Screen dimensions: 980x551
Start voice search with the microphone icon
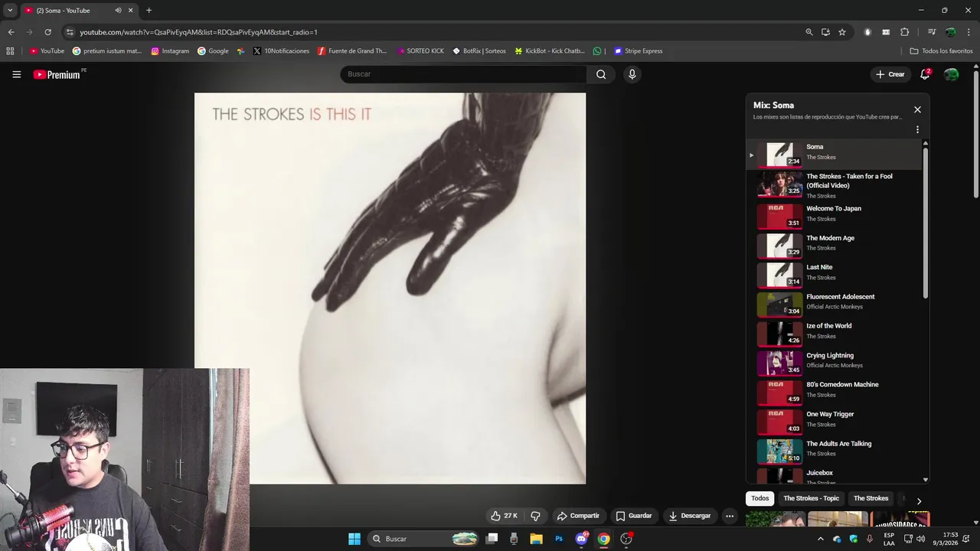point(632,74)
